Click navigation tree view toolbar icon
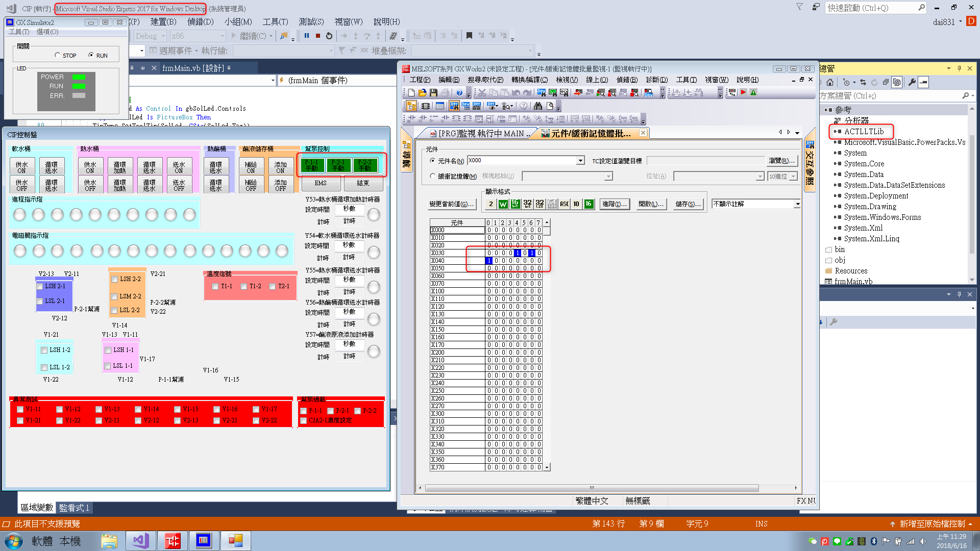This screenshot has width=980, height=551. (411, 106)
